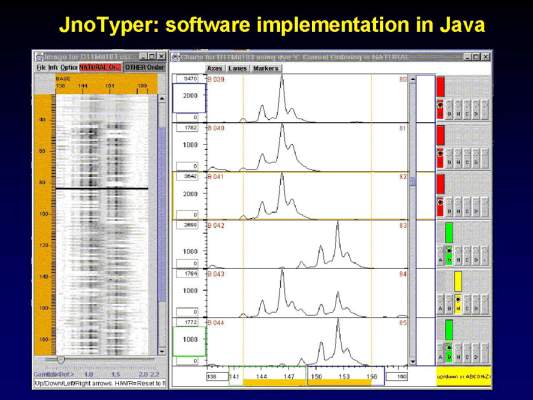Click scroll-up arrow of chart lanes scrollbar
This screenshot has width=533, height=400.
pos(413,79)
